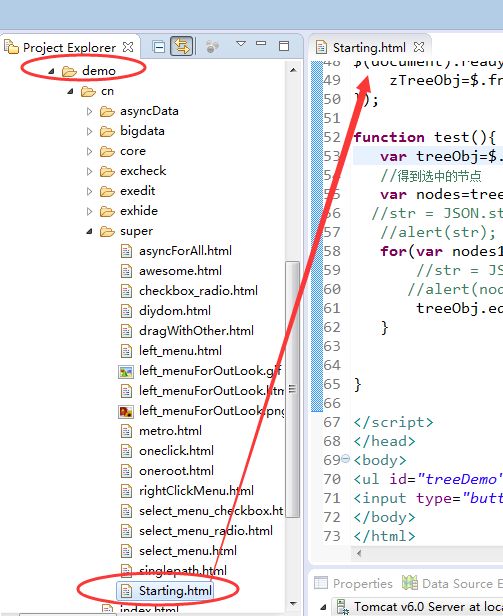The height and width of the screenshot is (616, 503).
Task: Click Collapse All icon in Project Explorer
Action: point(159,47)
